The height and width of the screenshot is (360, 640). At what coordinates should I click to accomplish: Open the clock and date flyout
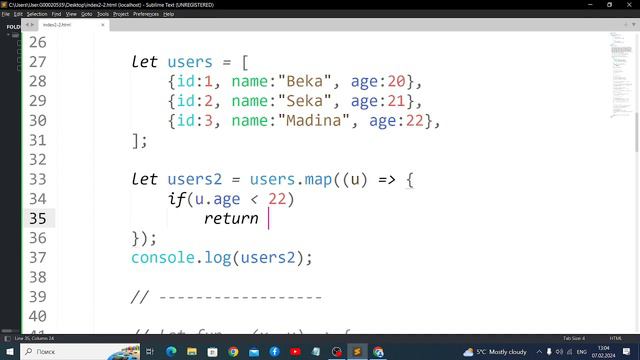(x=604, y=351)
